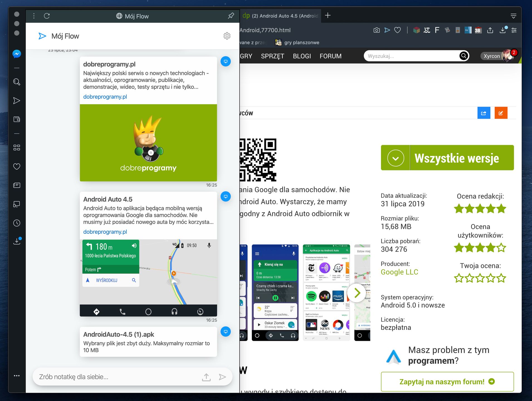Select the AndroidAuto-4.5 (1).apk title text
This screenshot has height=401, width=532.
click(x=119, y=334)
